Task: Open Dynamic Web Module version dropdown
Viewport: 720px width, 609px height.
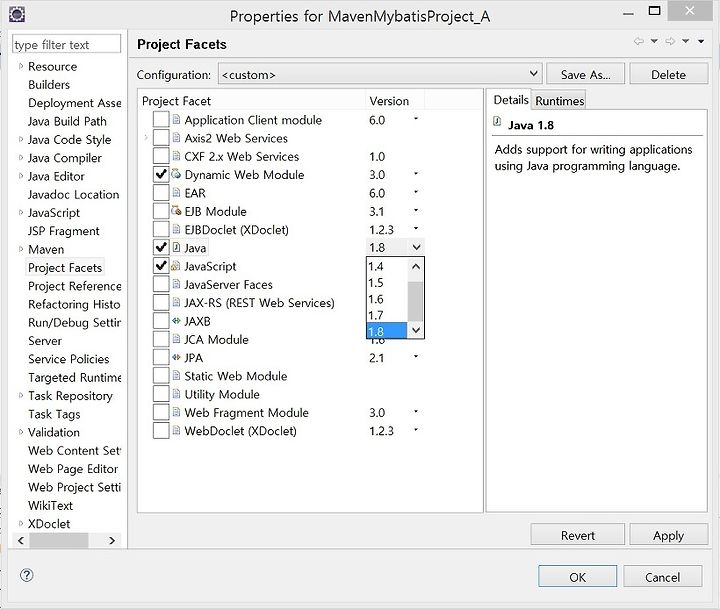Action: click(x=416, y=174)
